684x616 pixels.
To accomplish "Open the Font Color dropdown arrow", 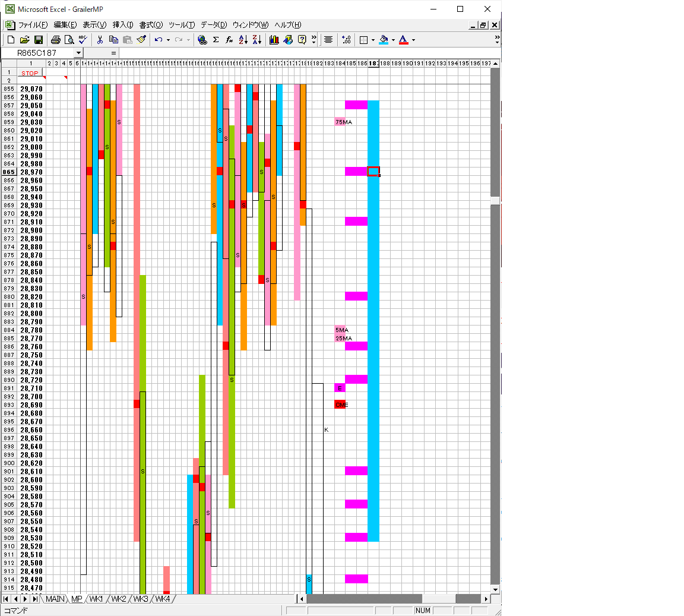I will tap(413, 40).
